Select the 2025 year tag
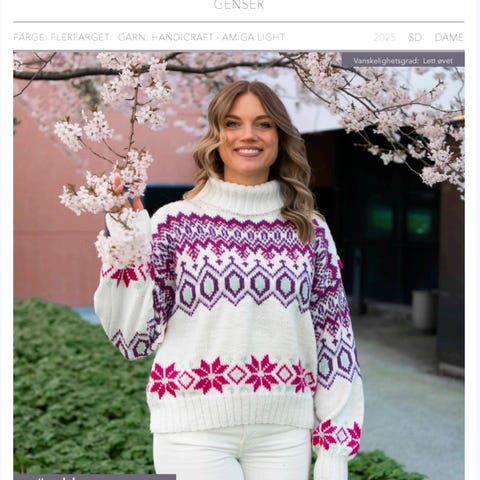This screenshot has height=480, width=480. coord(384,37)
